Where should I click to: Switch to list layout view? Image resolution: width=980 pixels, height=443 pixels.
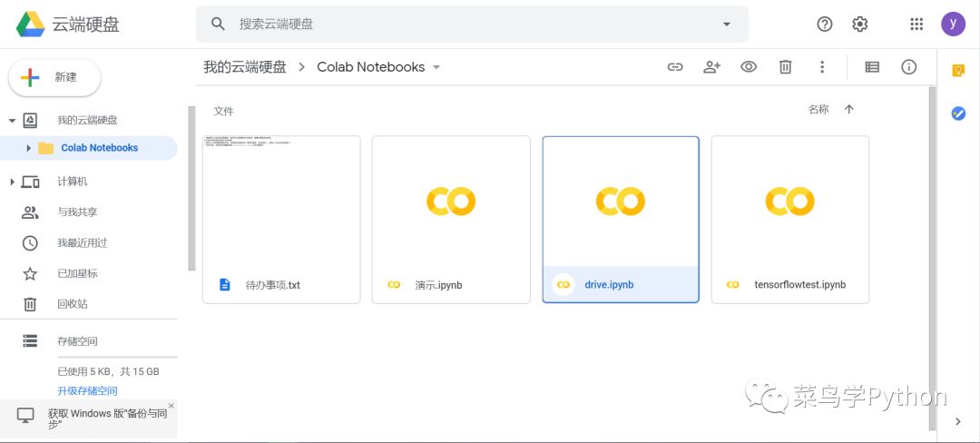click(x=872, y=67)
